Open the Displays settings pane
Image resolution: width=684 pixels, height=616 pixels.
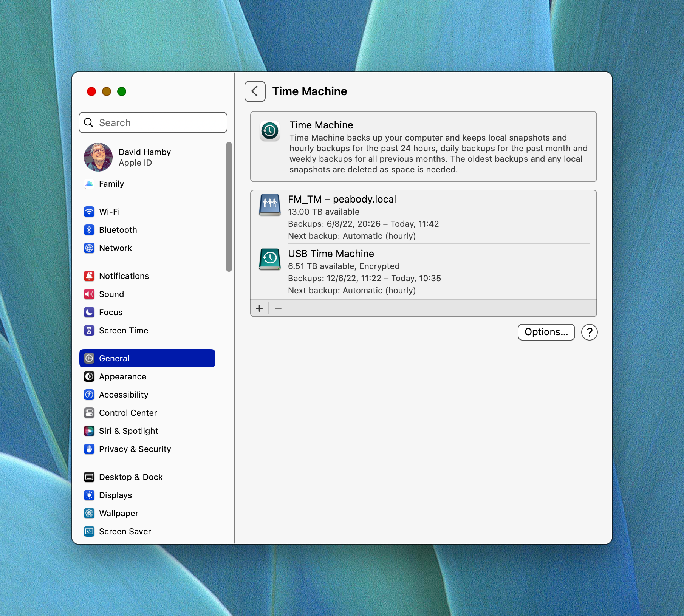pyautogui.click(x=115, y=495)
